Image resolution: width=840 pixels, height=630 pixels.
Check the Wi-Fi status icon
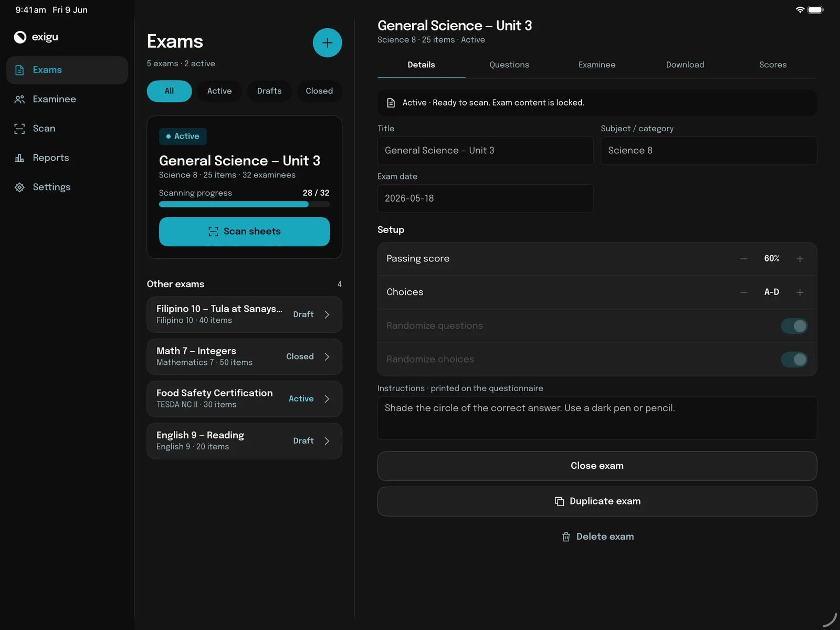tap(800, 9)
